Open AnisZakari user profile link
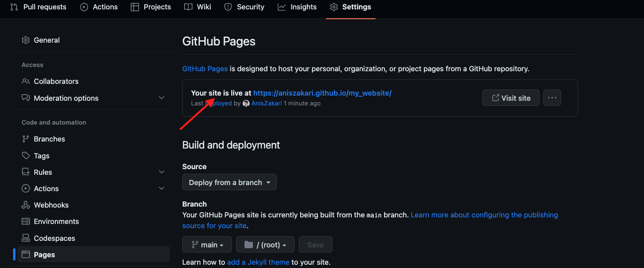 tap(266, 104)
